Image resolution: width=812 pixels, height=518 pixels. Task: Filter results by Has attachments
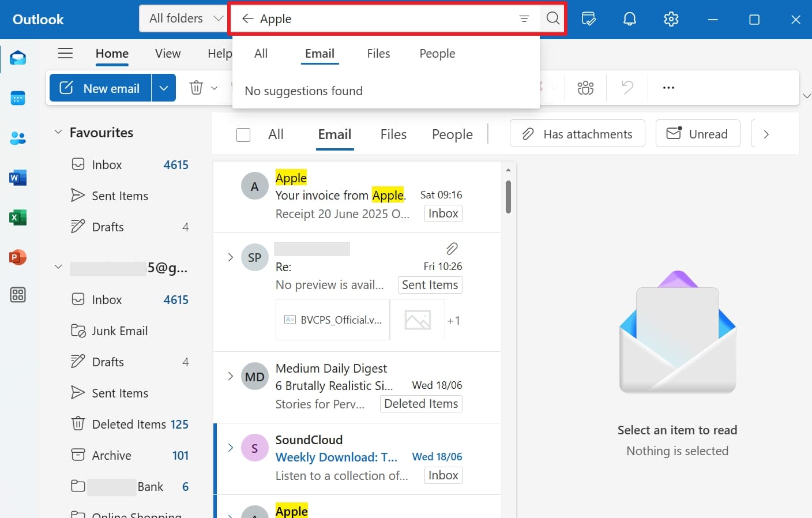click(x=577, y=133)
